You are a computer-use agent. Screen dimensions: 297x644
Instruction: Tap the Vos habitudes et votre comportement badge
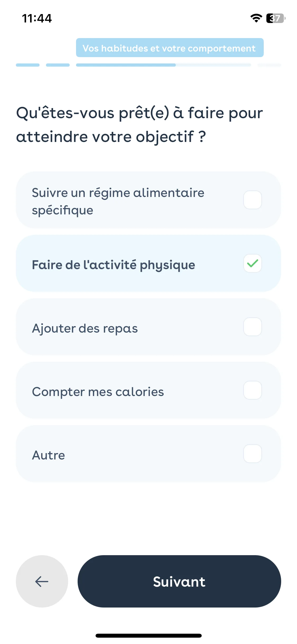point(170,48)
